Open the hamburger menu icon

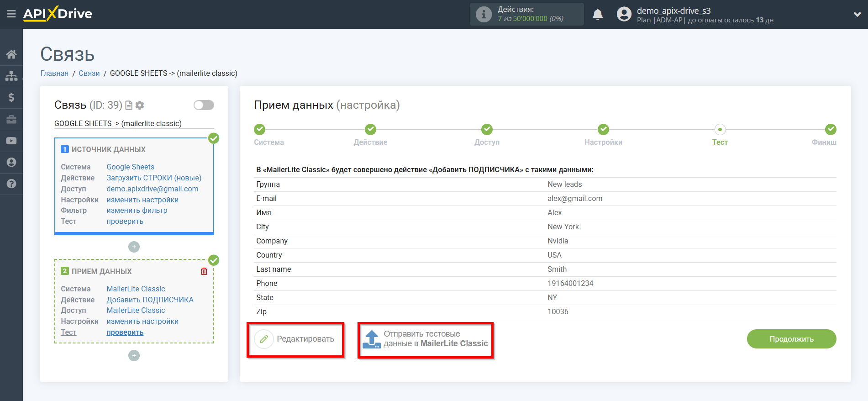(11, 14)
